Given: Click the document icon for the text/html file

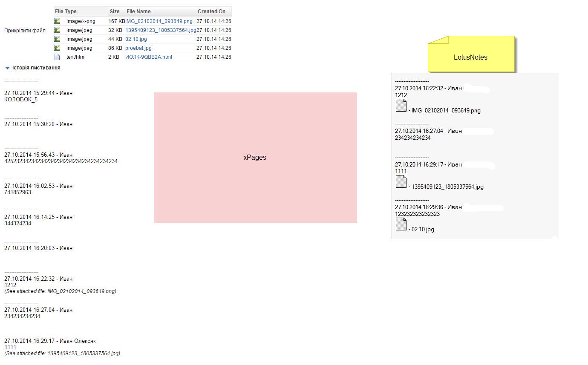Looking at the screenshot, I should [x=57, y=57].
